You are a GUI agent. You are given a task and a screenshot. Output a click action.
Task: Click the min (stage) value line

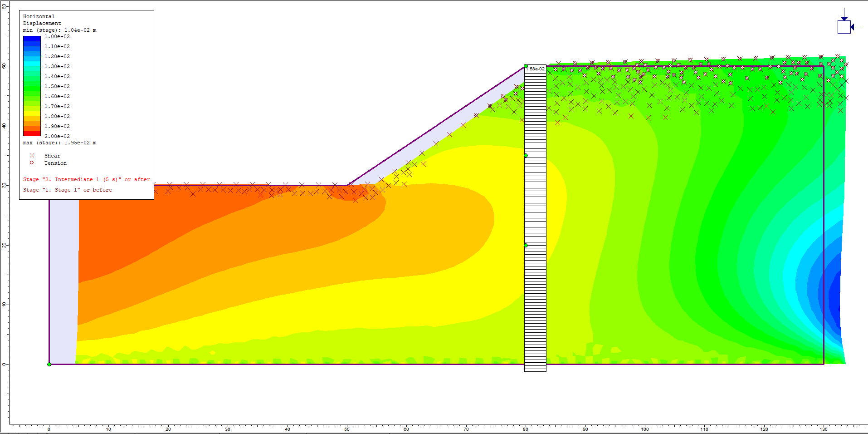click(59, 30)
